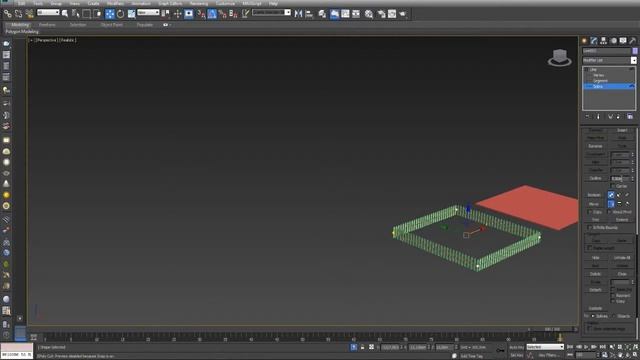Image resolution: width=640 pixels, height=360 pixels.
Task: Click the Play Animation button
Action: 587,347
